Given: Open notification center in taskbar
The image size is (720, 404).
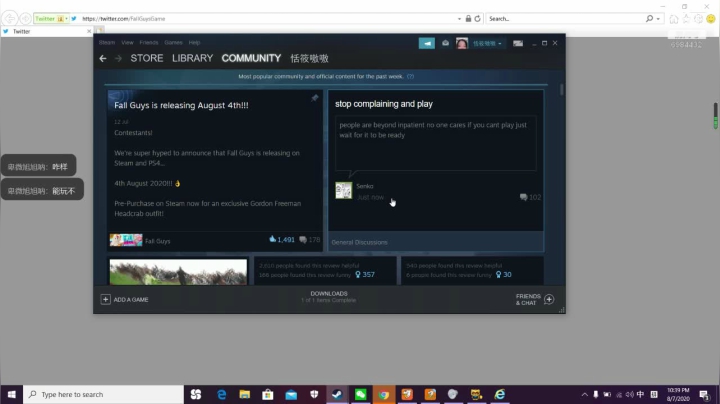Looking at the screenshot, I should tap(704, 394).
